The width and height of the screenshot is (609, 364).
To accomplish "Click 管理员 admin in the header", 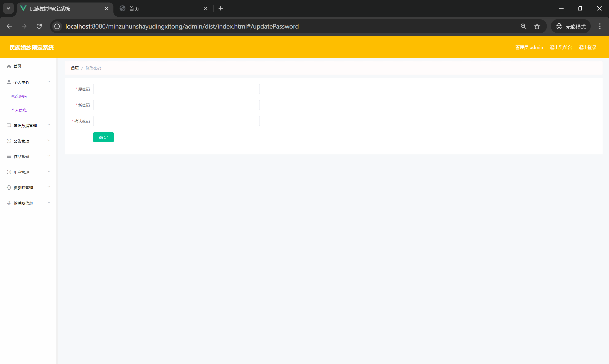I will [x=529, y=47].
